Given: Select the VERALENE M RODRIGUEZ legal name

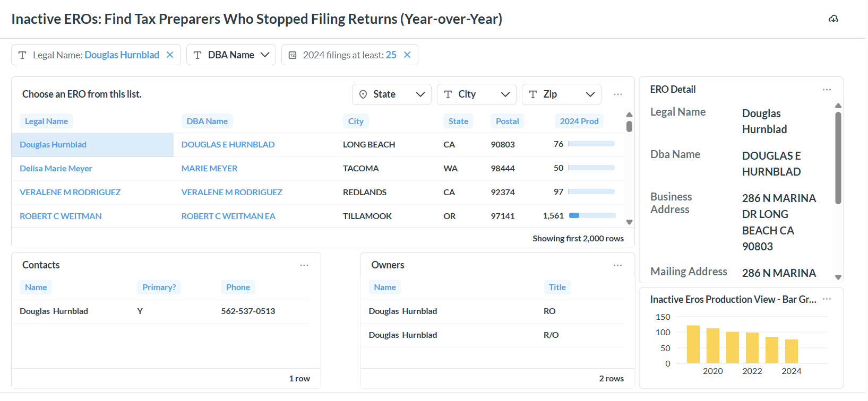Looking at the screenshot, I should point(70,192).
